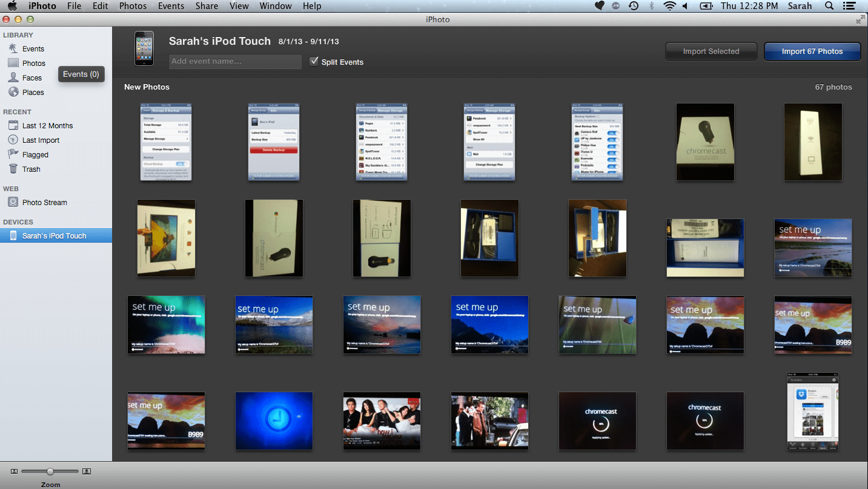Open the Share menu

pyautogui.click(x=207, y=6)
